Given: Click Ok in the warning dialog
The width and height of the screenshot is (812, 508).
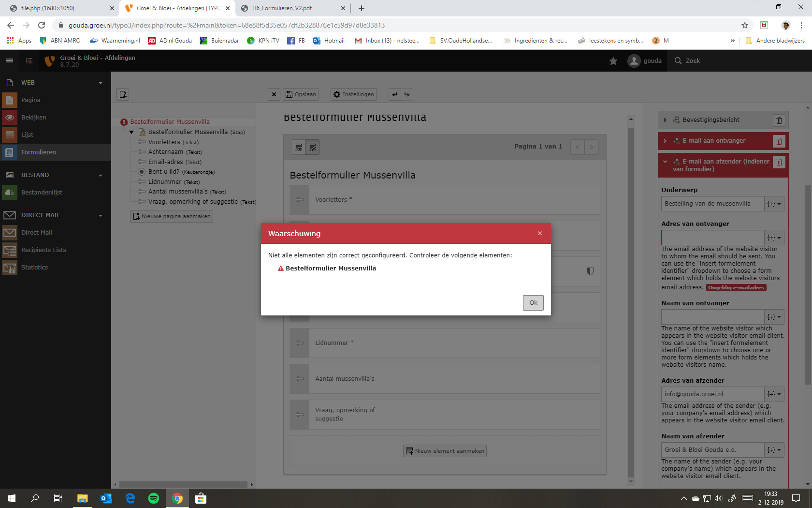Looking at the screenshot, I should tap(533, 303).
